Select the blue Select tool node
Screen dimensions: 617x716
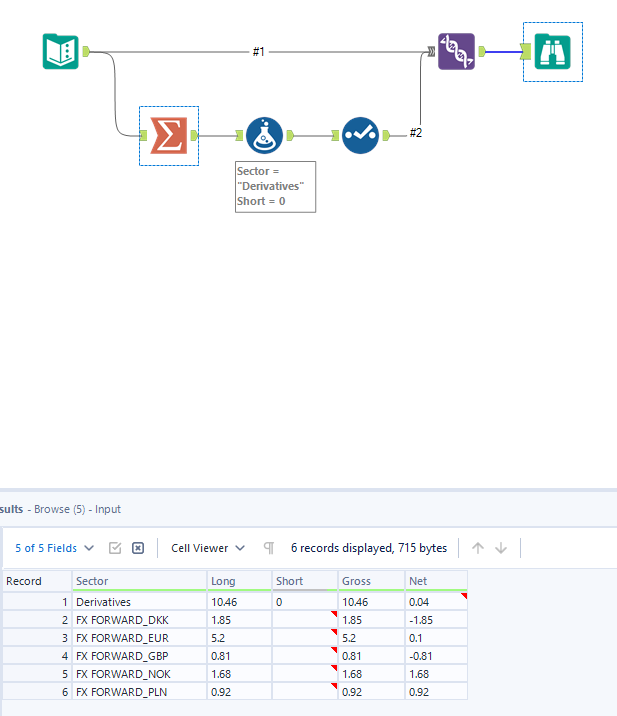[x=360, y=136]
